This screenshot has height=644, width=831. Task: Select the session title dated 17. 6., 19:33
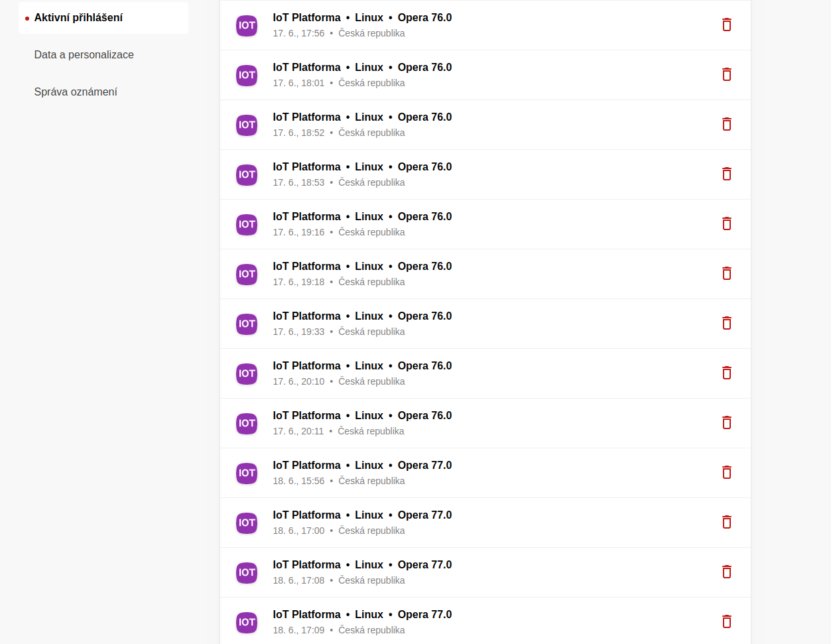(362, 316)
